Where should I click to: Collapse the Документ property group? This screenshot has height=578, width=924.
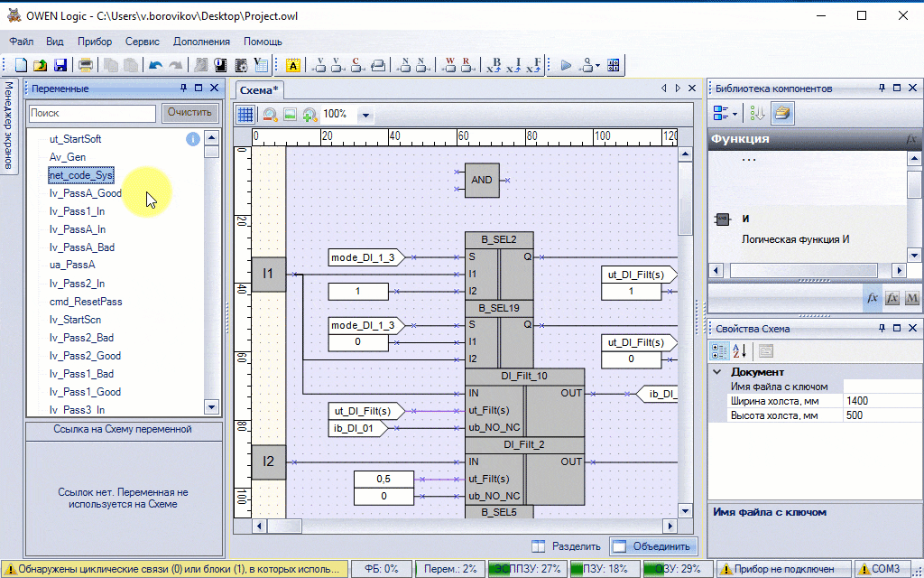click(x=717, y=372)
